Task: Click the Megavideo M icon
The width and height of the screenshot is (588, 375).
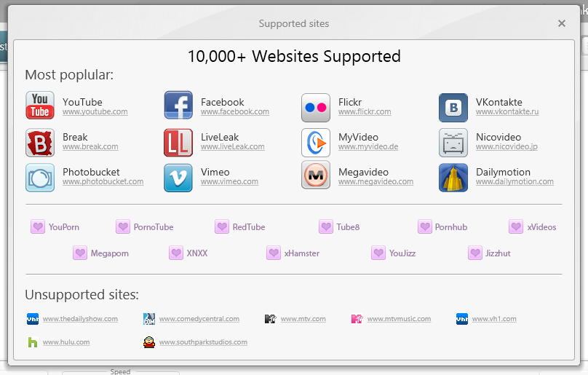Action: 316,175
